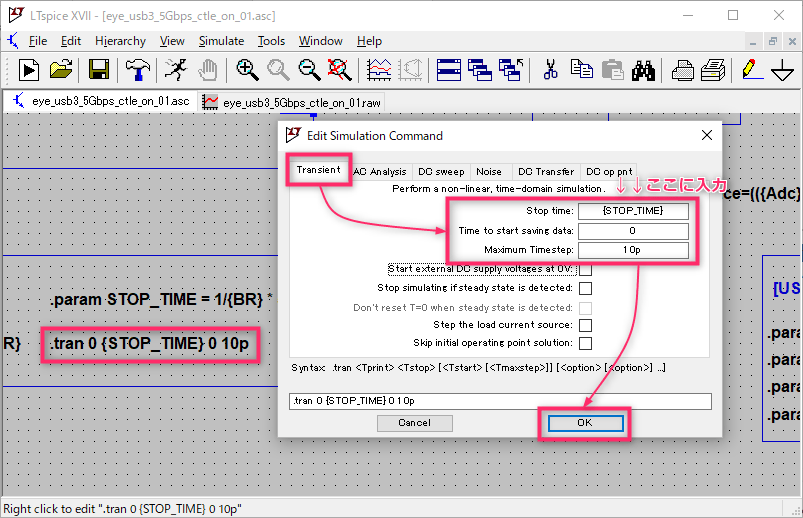Open the File menu
Viewport: 803px width, 518px height.
(38, 41)
